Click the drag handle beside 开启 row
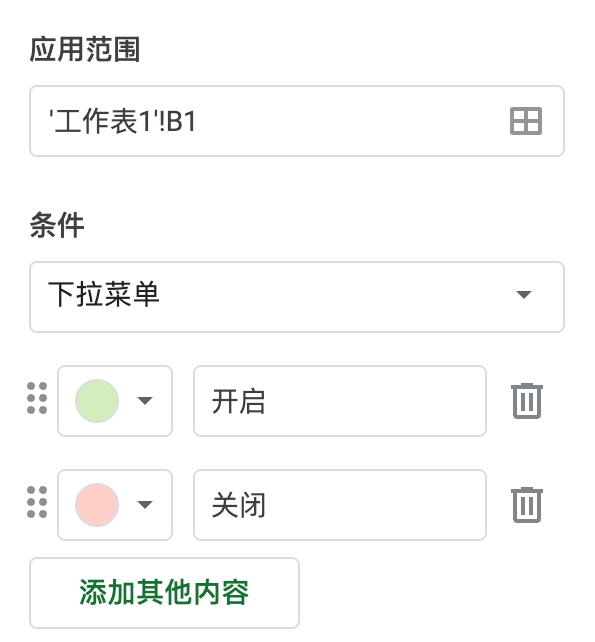The image size is (595, 642). point(37,398)
